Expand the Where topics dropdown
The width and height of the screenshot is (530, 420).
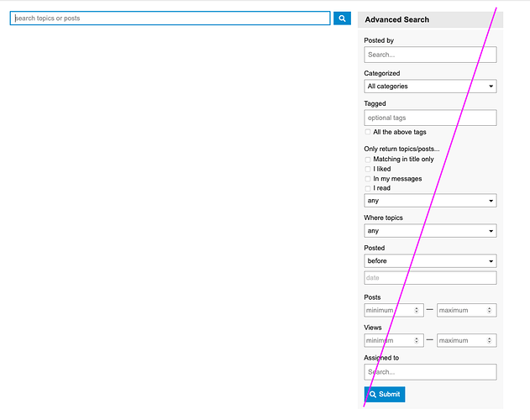pyautogui.click(x=430, y=231)
